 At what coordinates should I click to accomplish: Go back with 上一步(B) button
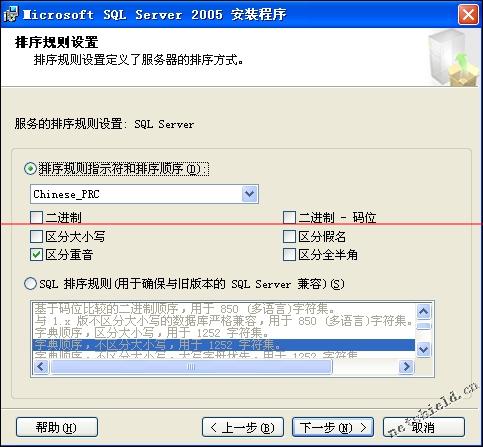tap(243, 427)
